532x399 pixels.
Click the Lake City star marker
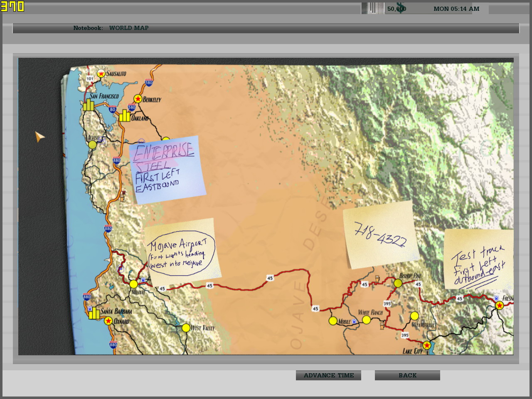(x=426, y=345)
